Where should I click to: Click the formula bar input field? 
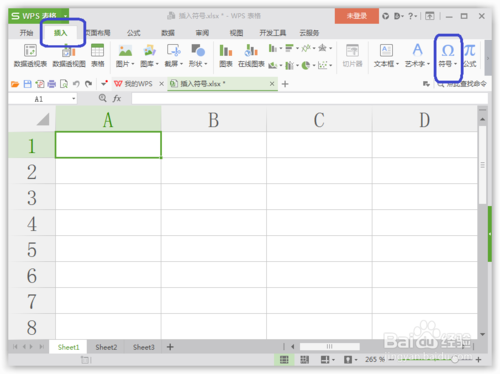tap(309, 98)
